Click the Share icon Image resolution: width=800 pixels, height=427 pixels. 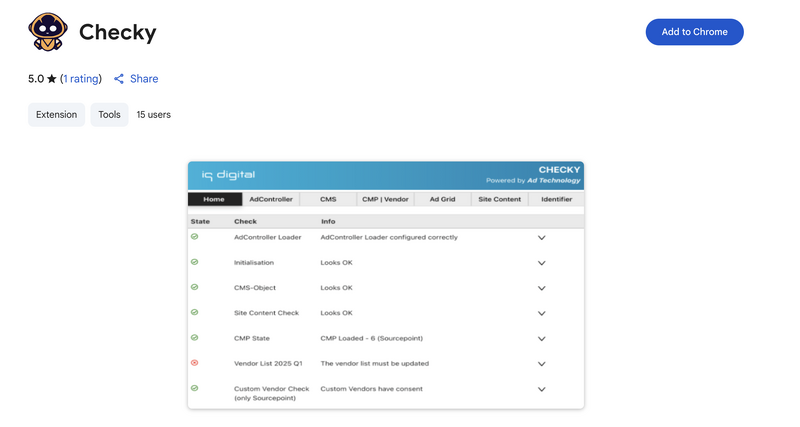tap(119, 79)
